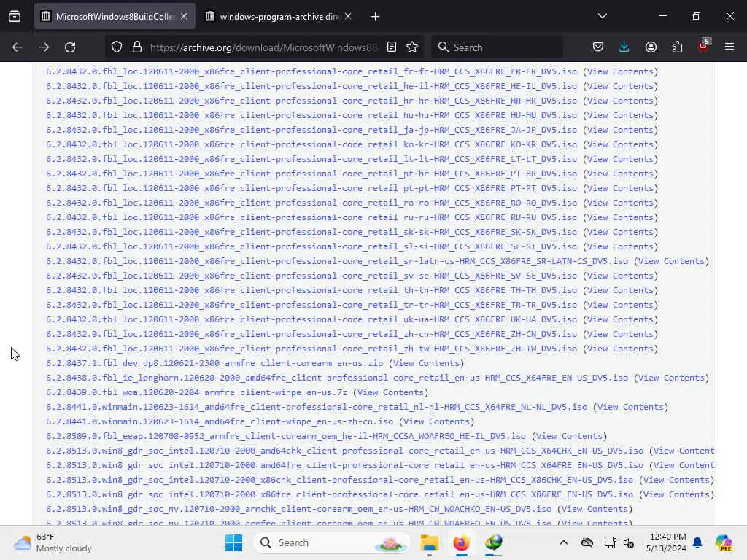The width and height of the screenshot is (747, 560).
Task: Open 6.2.8509.0 fbl_eeap HE-IL iso link
Action: [286, 436]
